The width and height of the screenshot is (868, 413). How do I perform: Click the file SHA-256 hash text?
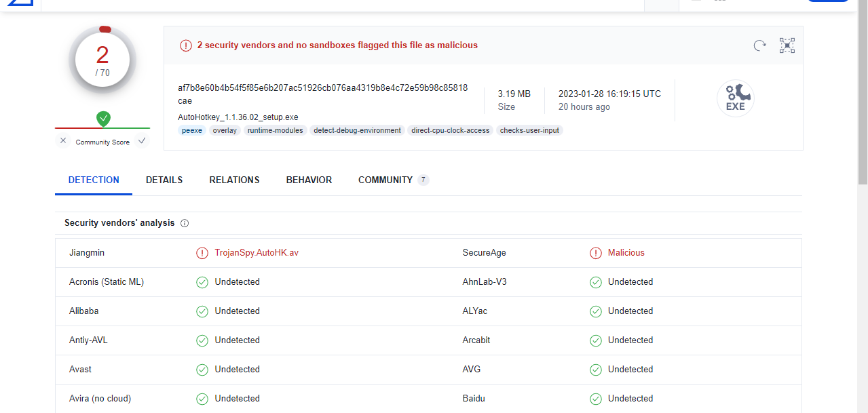323,94
